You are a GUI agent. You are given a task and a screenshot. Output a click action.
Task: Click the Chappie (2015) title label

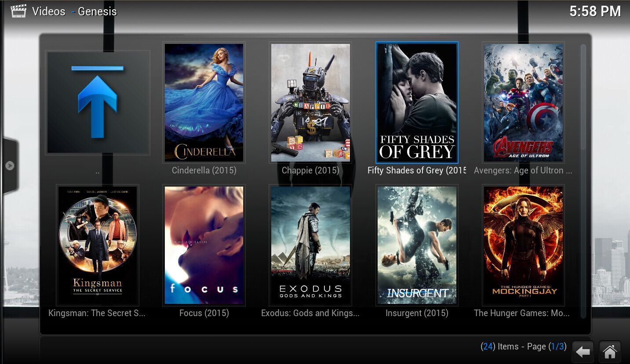(x=310, y=170)
